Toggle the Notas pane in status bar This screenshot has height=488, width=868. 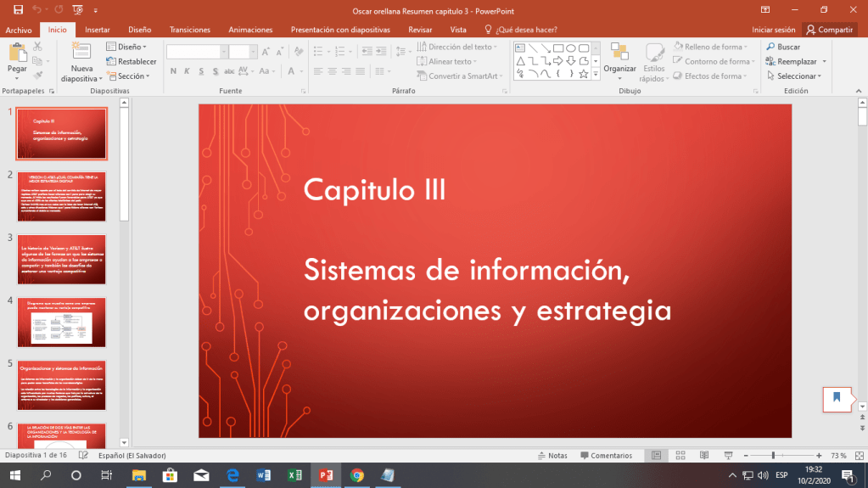pyautogui.click(x=552, y=456)
